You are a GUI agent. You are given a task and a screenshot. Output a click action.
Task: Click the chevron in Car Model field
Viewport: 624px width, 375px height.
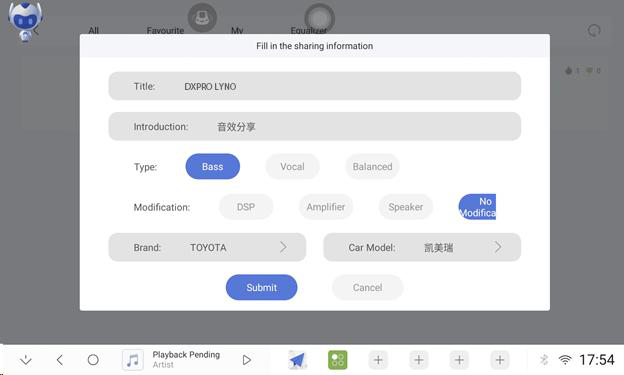pos(498,247)
